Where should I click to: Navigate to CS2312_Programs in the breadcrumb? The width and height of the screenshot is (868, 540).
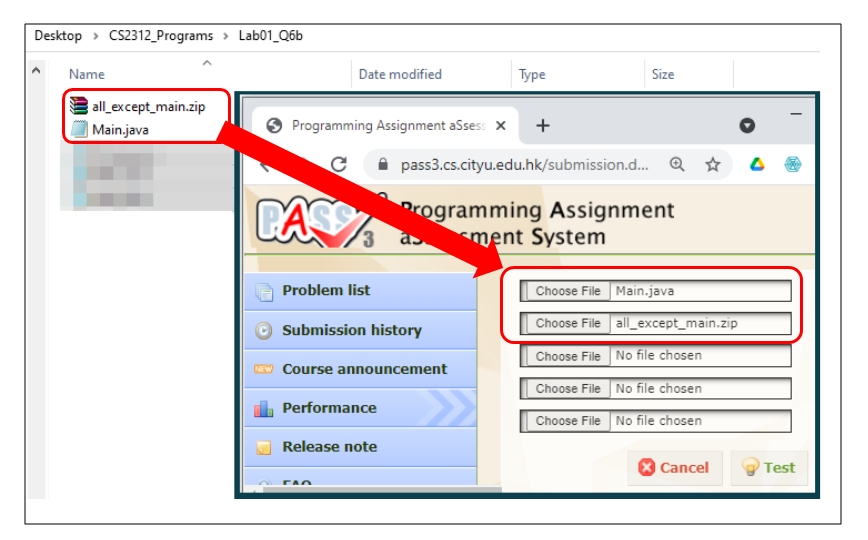point(160,35)
